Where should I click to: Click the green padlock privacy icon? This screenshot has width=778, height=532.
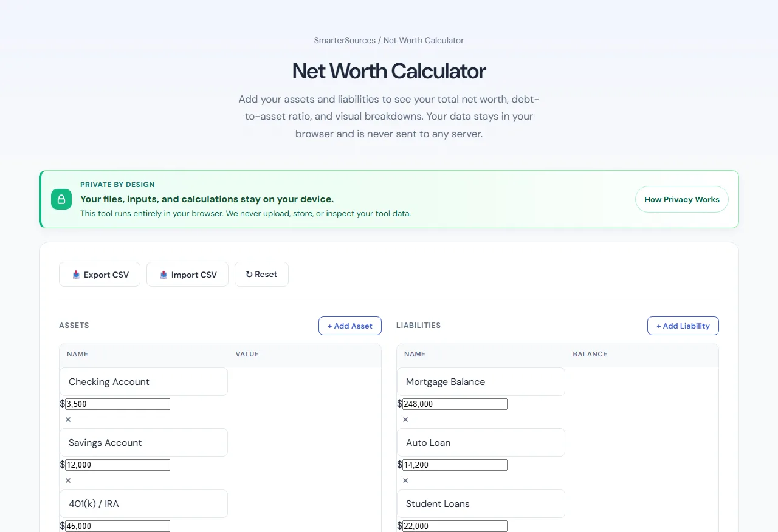(61, 199)
